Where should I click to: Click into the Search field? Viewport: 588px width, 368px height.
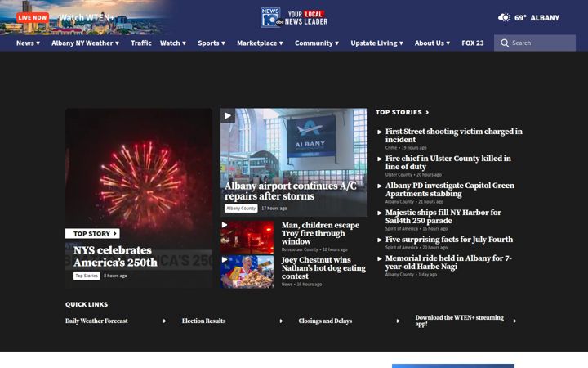(534, 43)
